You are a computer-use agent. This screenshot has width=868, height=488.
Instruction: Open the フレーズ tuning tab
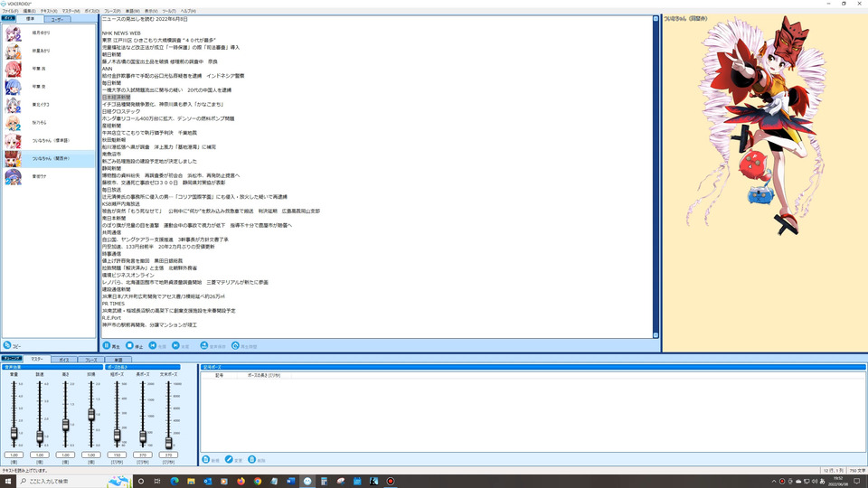(90, 360)
